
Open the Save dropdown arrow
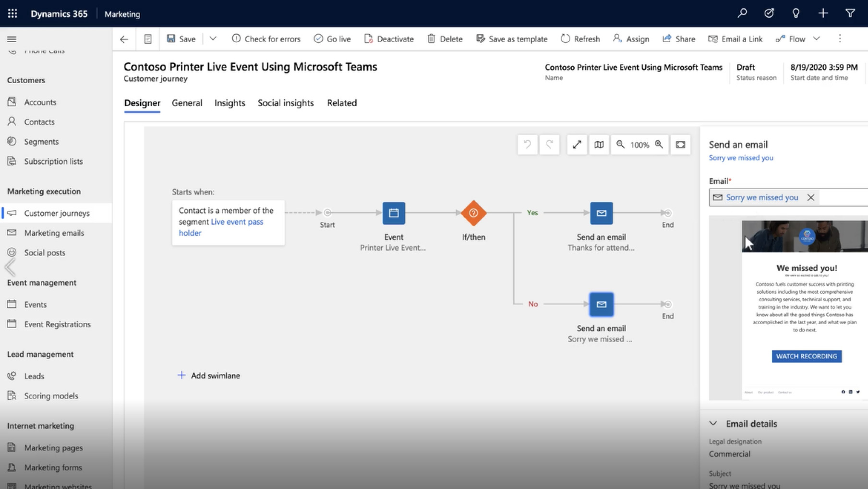coord(213,39)
